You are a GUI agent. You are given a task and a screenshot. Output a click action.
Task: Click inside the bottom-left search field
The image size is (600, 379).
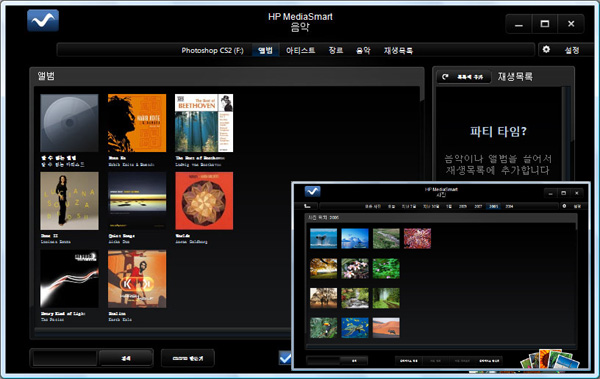(x=65, y=358)
